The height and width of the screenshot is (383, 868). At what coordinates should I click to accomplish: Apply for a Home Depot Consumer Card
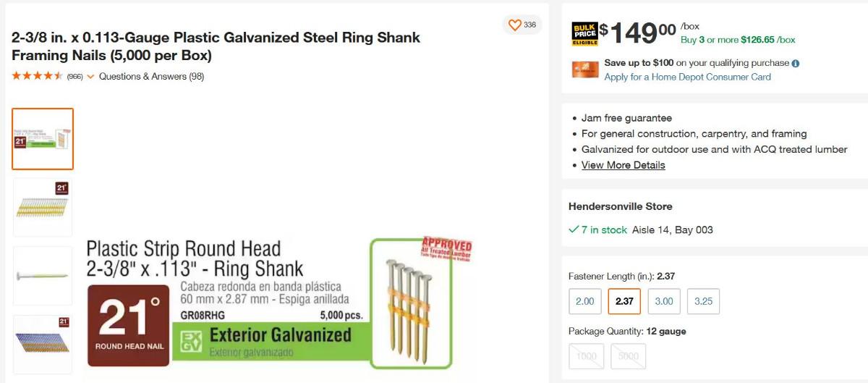coord(687,77)
